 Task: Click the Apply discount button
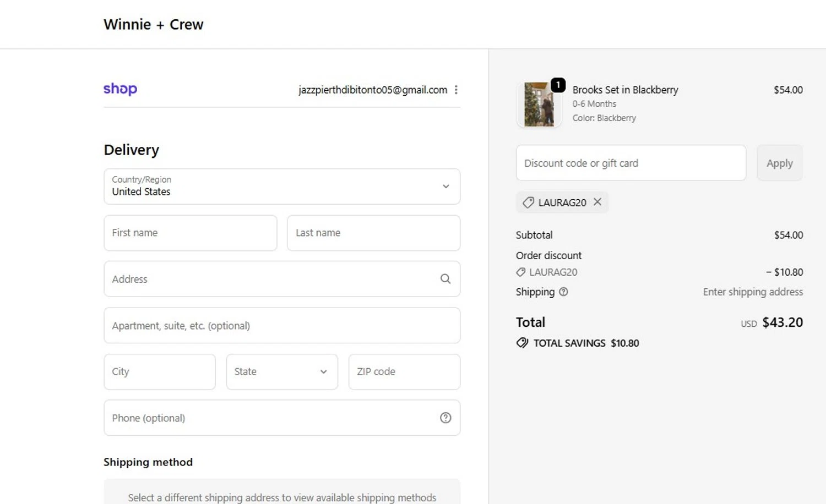point(780,163)
